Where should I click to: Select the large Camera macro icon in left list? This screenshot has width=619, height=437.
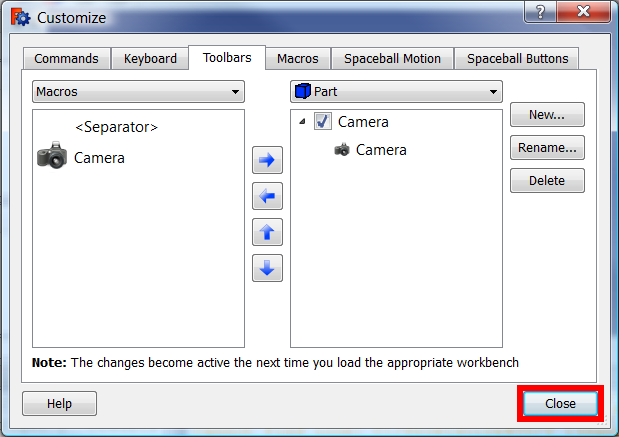52,155
